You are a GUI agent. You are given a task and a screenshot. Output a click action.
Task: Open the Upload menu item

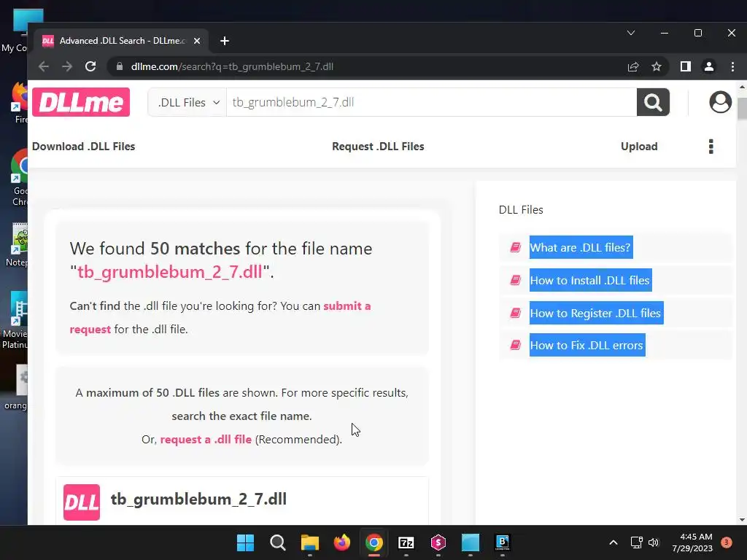(x=639, y=146)
